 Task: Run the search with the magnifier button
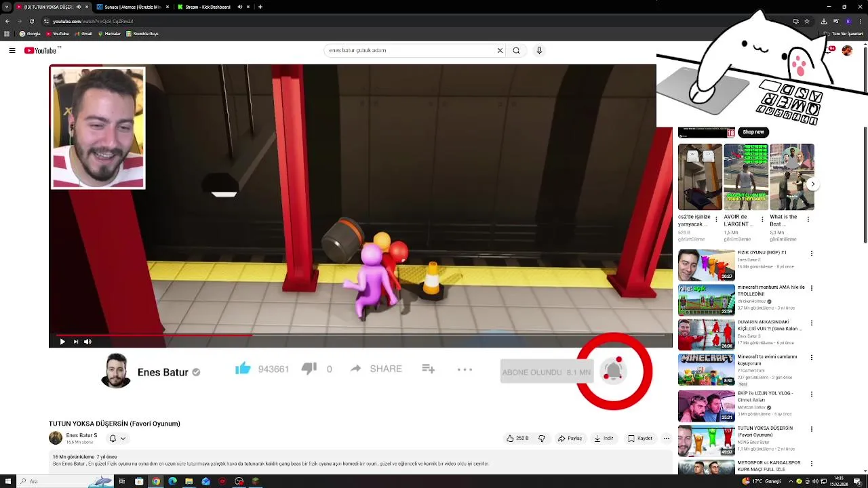(516, 50)
